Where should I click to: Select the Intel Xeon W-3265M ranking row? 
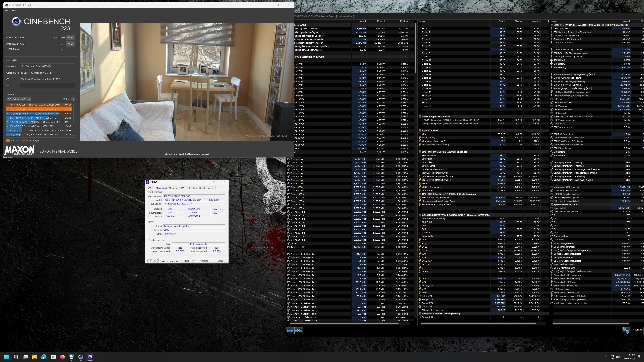click(39, 118)
